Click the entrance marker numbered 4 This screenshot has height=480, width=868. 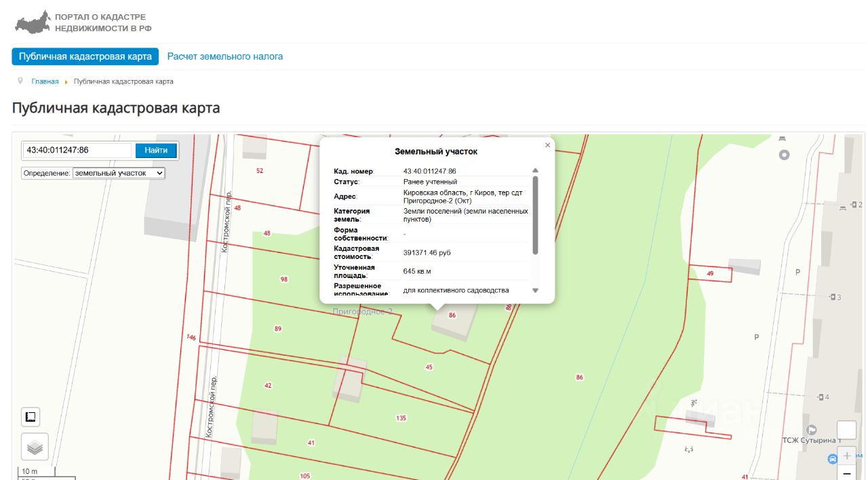coord(824,397)
